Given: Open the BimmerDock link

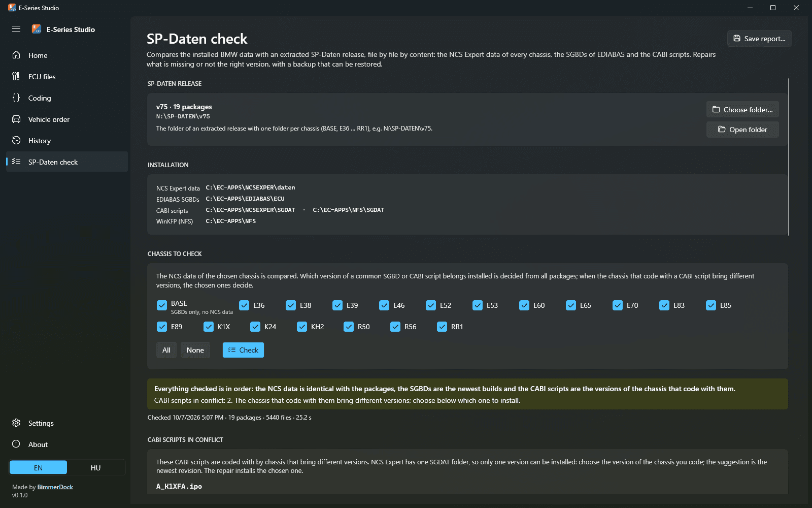Looking at the screenshot, I should pyautogui.click(x=55, y=487).
